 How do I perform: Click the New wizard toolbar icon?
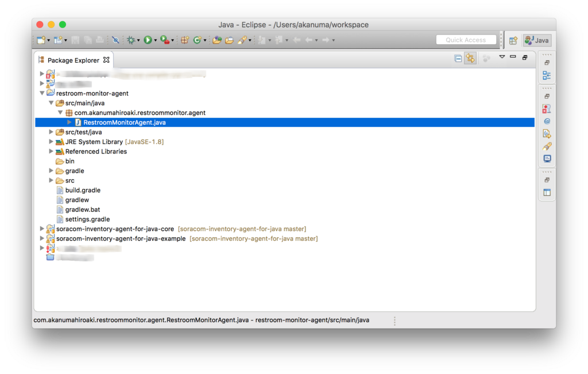41,40
